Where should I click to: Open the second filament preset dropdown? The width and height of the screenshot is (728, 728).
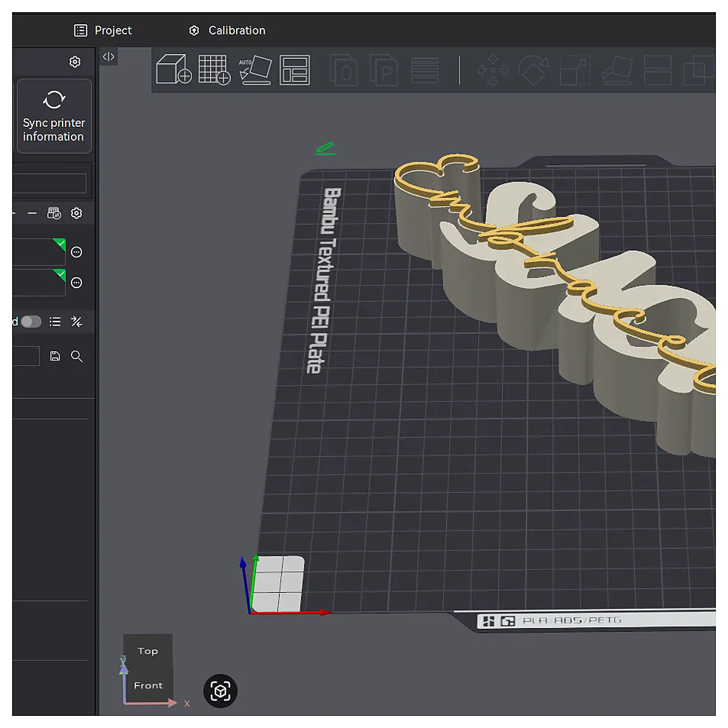pos(39,283)
